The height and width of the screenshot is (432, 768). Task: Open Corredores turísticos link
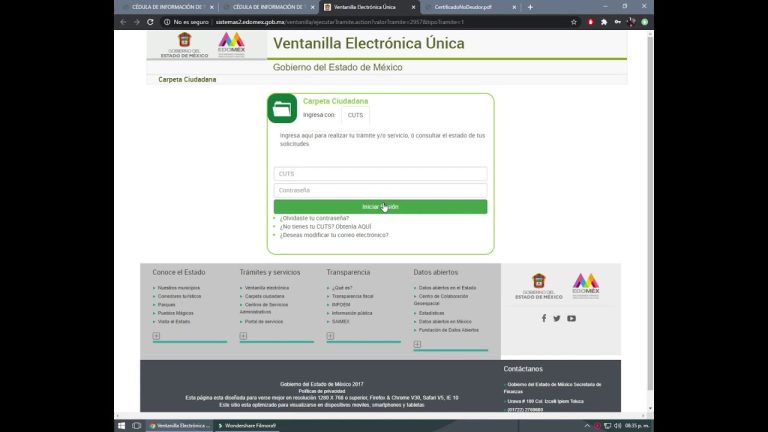(179, 296)
